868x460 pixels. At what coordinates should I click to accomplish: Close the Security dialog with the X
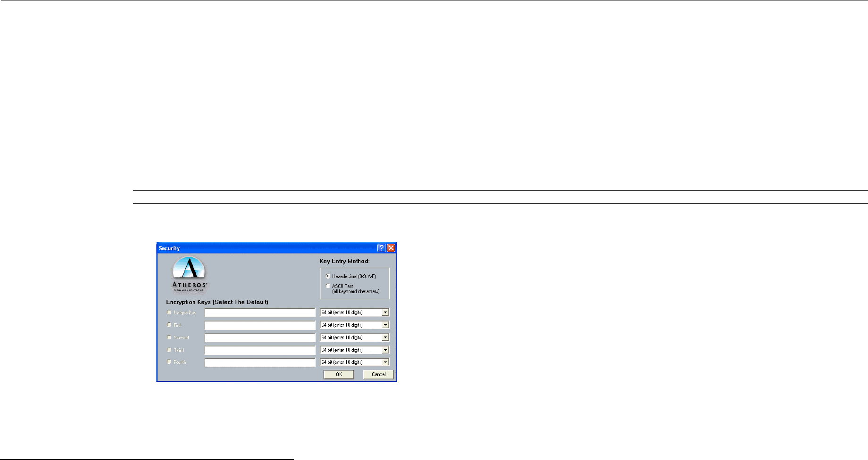coord(391,248)
